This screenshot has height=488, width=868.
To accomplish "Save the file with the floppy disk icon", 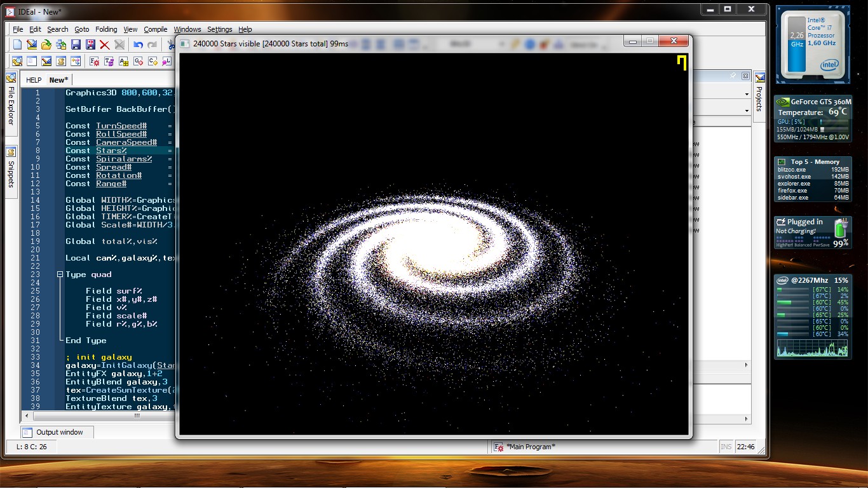I will coord(76,44).
